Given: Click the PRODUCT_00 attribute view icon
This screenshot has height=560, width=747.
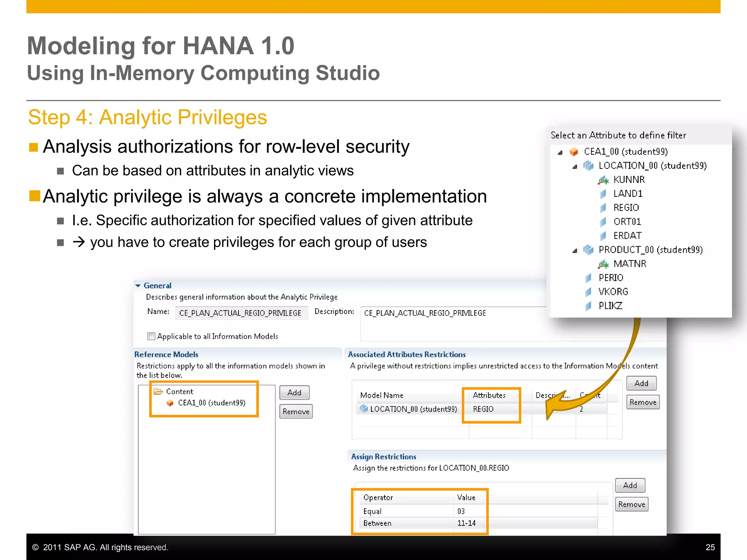Looking at the screenshot, I should pyautogui.click(x=588, y=250).
